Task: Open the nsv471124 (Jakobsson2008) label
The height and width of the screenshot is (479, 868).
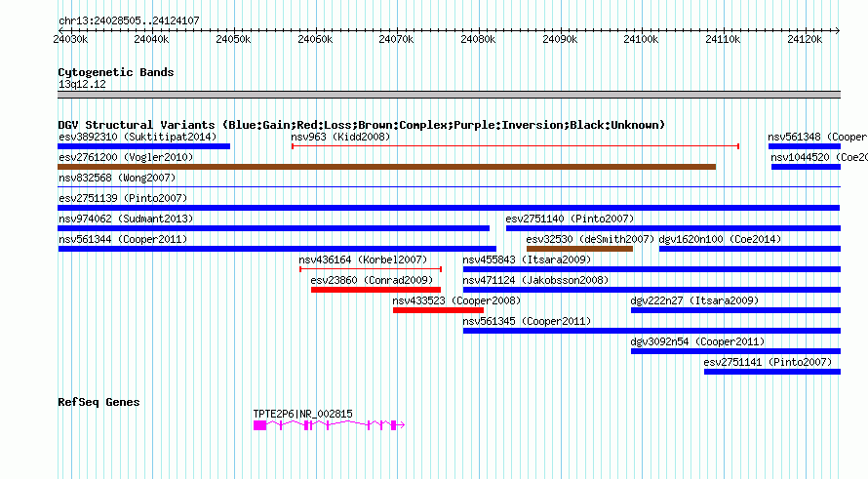Action: 535,280
